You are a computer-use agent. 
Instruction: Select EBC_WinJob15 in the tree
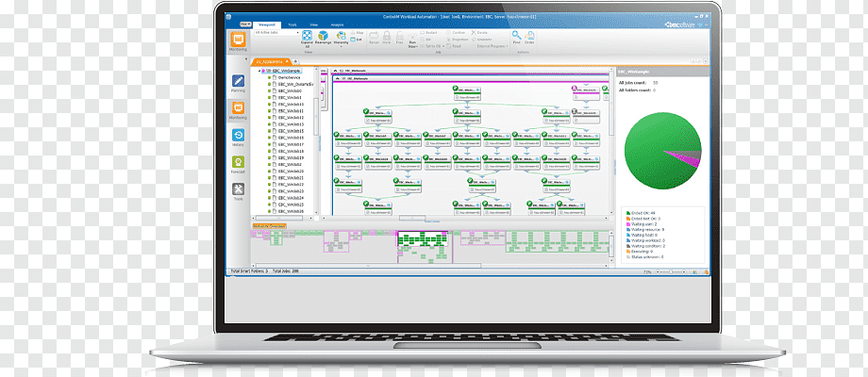click(x=291, y=131)
